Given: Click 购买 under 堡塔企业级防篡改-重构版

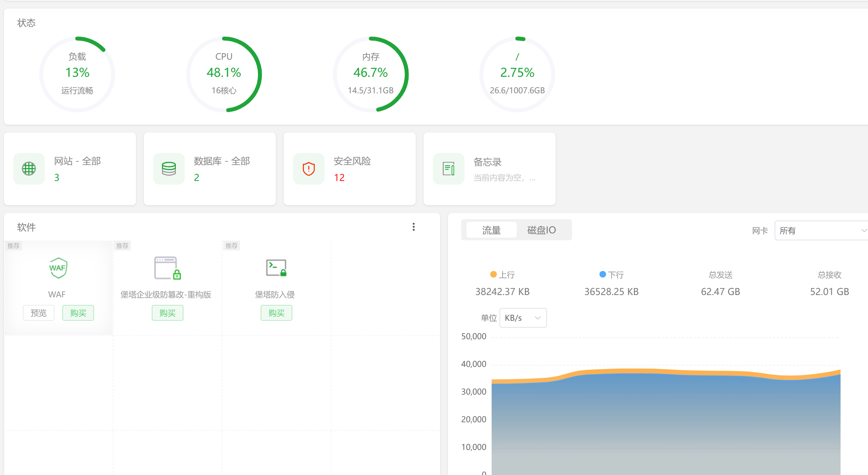Looking at the screenshot, I should point(168,313).
